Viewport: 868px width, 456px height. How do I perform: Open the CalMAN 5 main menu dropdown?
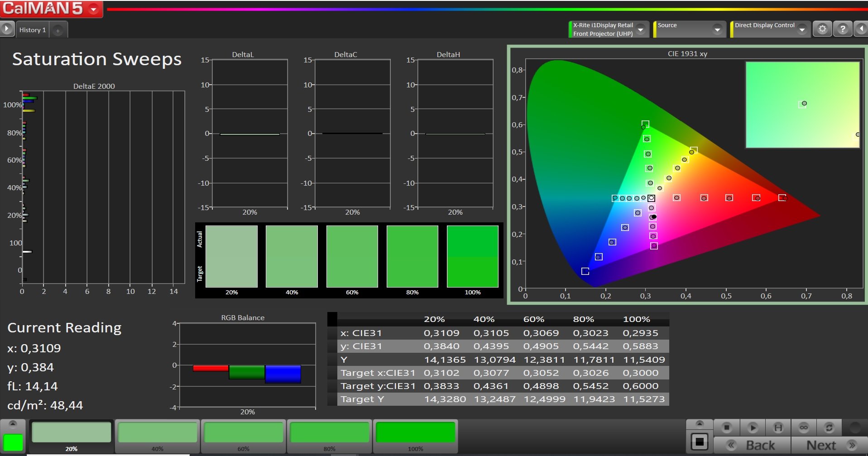coord(94,9)
